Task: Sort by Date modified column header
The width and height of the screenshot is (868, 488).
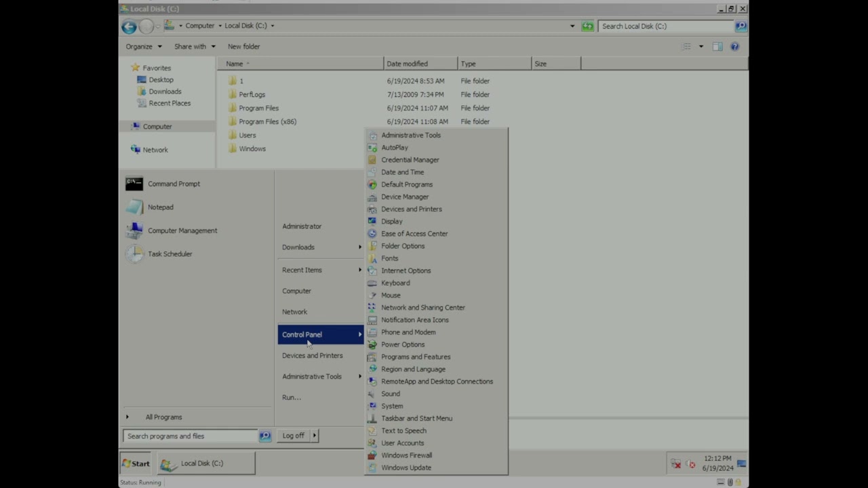Action: (x=420, y=64)
